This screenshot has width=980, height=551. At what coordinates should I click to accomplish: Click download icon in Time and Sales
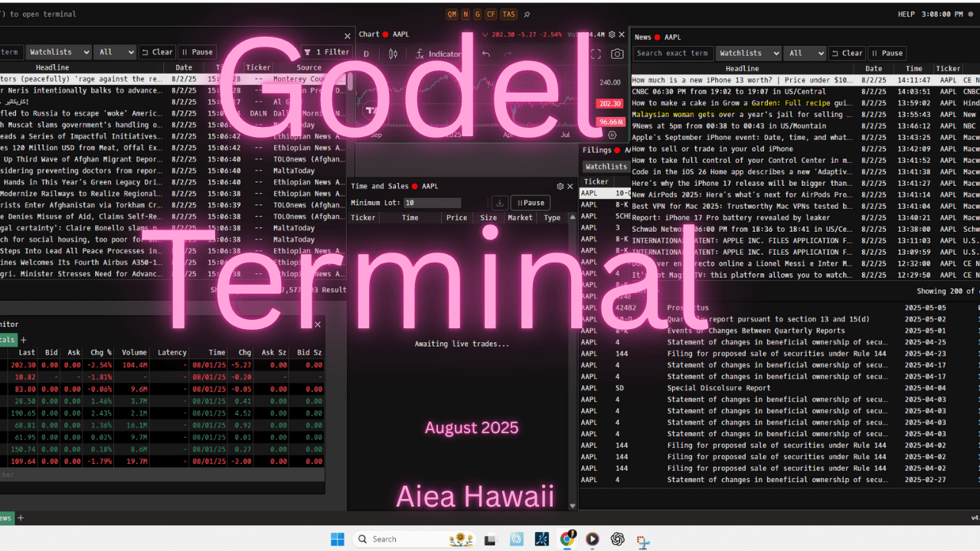click(x=499, y=203)
